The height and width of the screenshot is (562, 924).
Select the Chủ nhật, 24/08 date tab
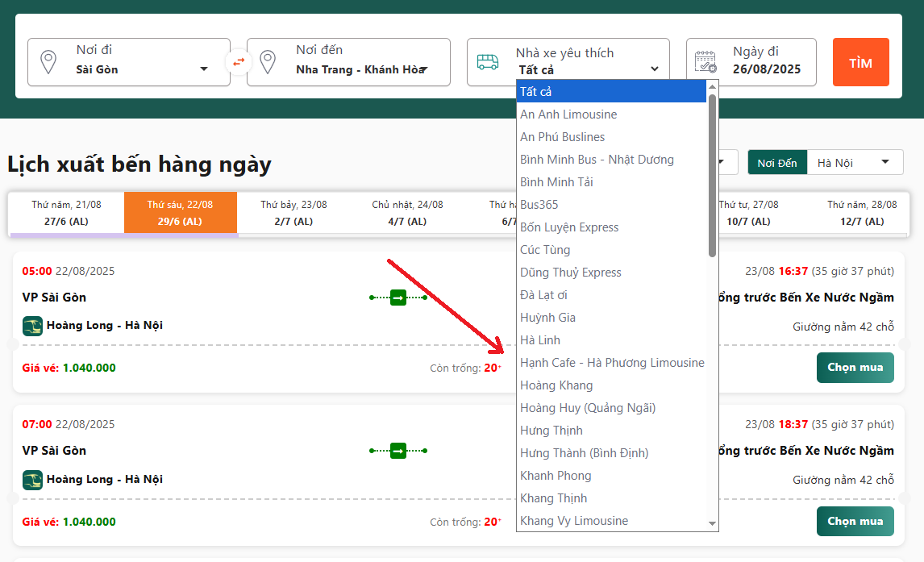tap(407, 213)
